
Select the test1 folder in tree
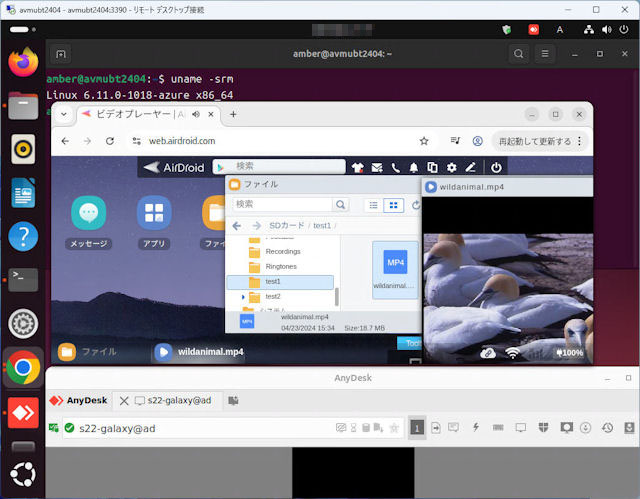(x=280, y=282)
